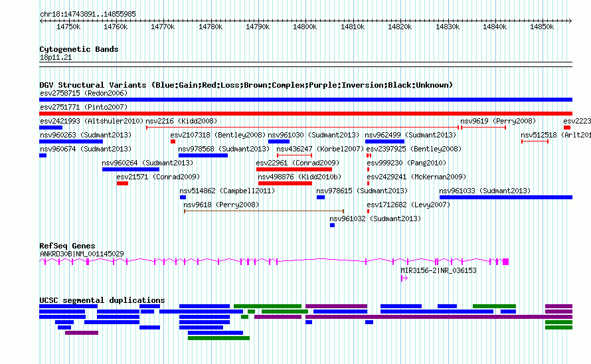591x364 pixels.
Task: Click the DGV Structural Variants track title
Action: [x=246, y=85]
